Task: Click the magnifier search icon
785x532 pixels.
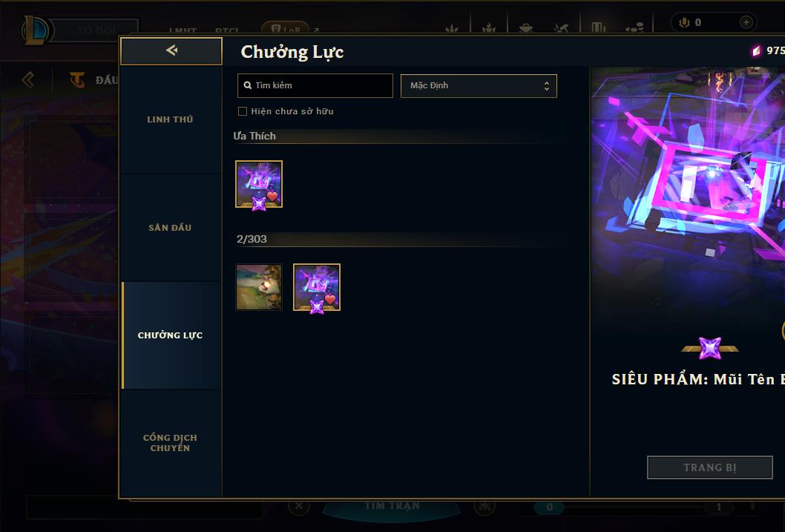Action: pos(247,85)
